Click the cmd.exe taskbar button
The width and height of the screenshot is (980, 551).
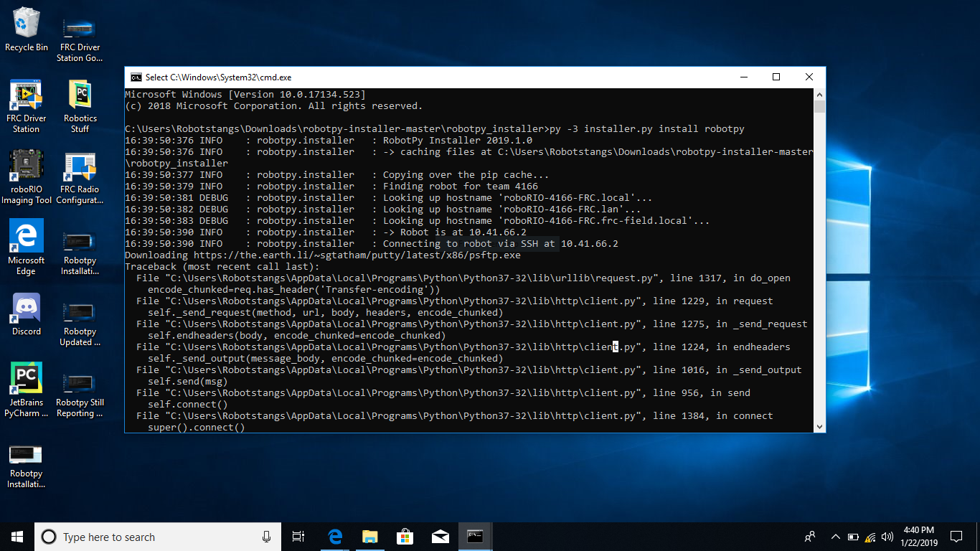pyautogui.click(x=475, y=537)
